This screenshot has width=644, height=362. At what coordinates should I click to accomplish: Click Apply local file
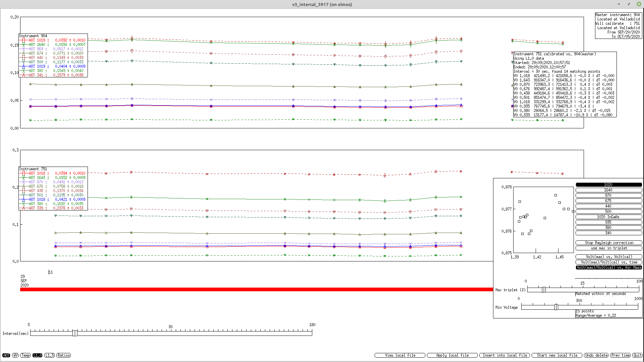[x=452, y=355]
